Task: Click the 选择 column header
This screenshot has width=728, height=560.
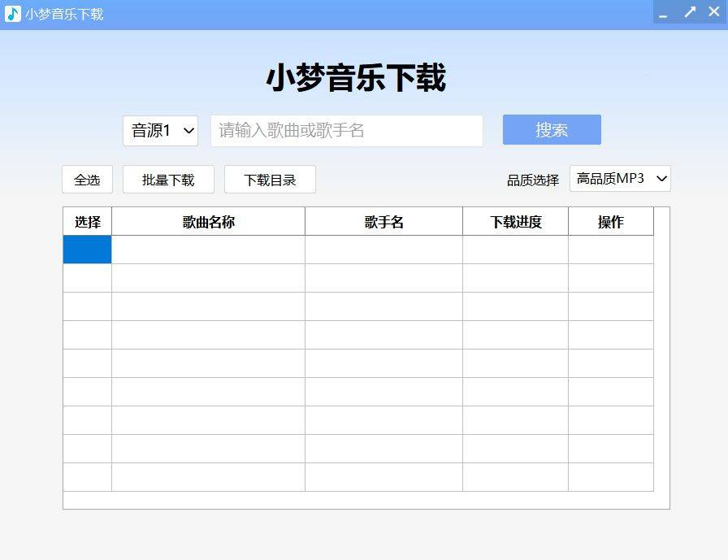Action: (x=87, y=221)
